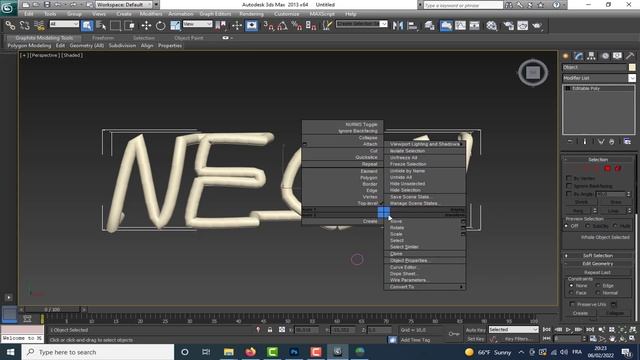The height and width of the screenshot is (360, 640).
Task: Click Bind to Space Warp icon
Action: 39,26
